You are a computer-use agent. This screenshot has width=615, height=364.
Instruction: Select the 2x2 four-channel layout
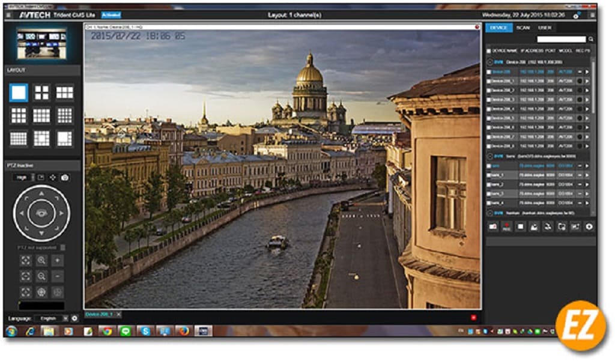[41, 93]
